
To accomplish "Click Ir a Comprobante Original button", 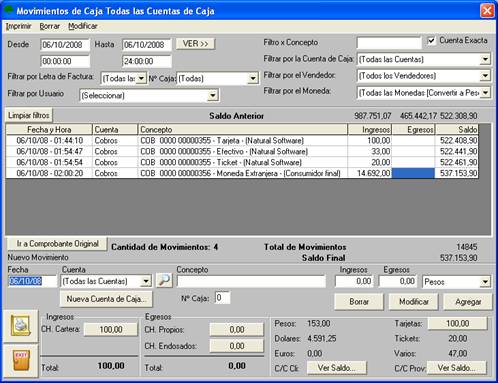I will click(x=57, y=244).
